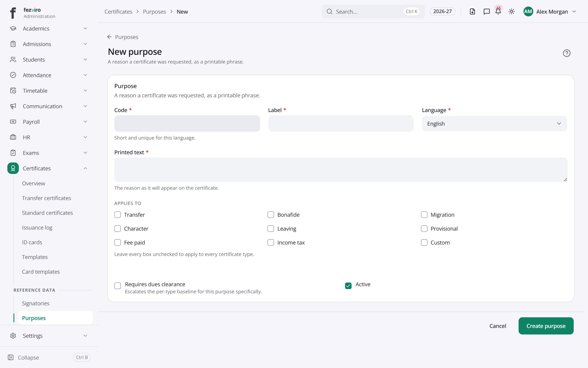Click the Payroll banknote icon
The image size is (588, 368).
tap(13, 122)
